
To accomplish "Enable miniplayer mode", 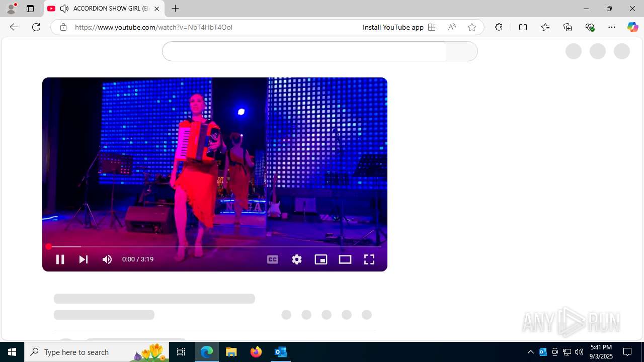I will 321,259.
